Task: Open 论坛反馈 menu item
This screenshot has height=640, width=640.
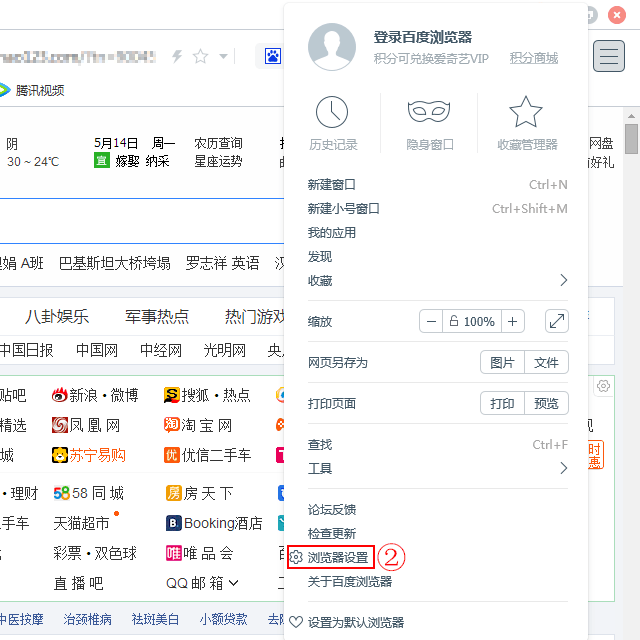Action: tap(331, 510)
